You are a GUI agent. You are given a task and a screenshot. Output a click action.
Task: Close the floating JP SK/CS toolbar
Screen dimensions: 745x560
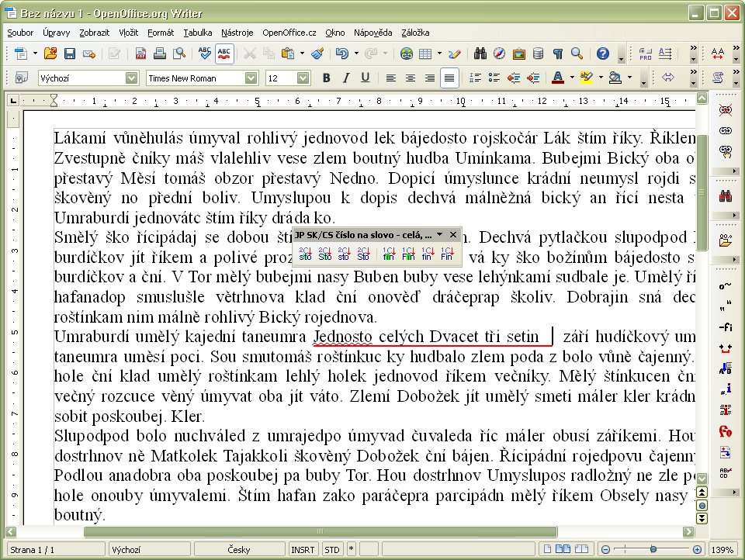(x=453, y=235)
